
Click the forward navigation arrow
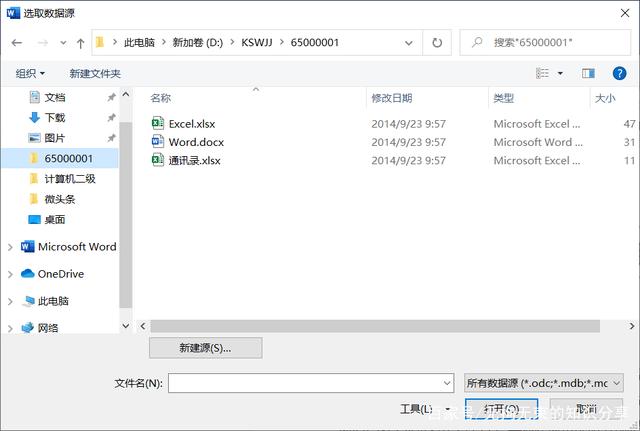42,42
